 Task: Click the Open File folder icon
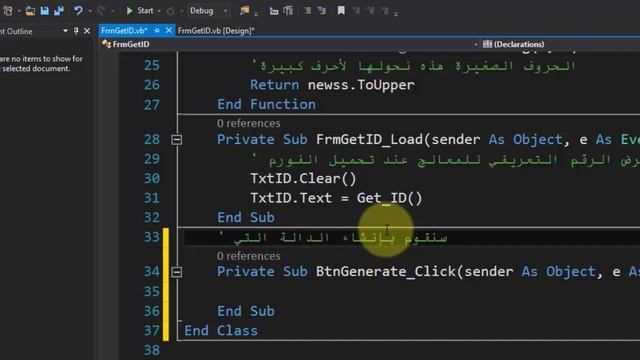click(30, 11)
